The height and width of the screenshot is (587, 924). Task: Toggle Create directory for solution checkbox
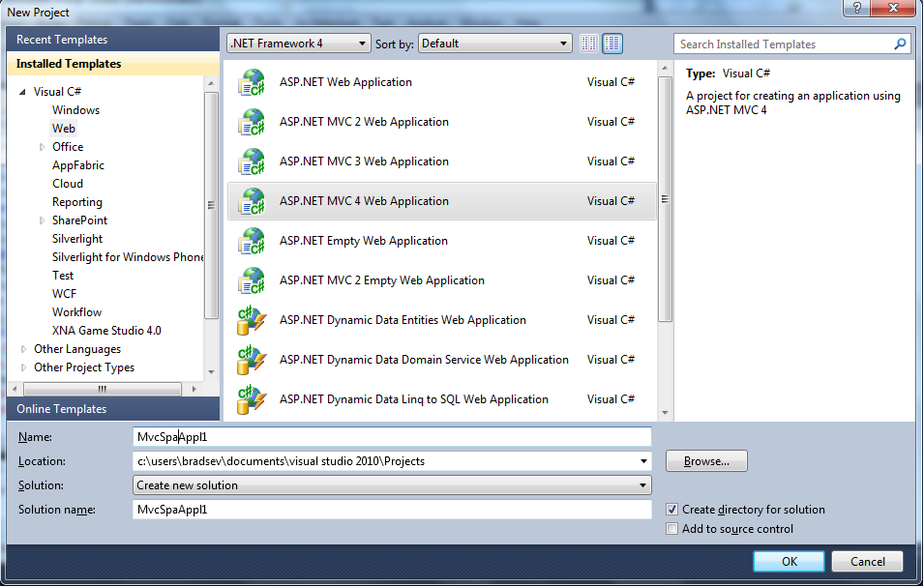pyautogui.click(x=671, y=510)
